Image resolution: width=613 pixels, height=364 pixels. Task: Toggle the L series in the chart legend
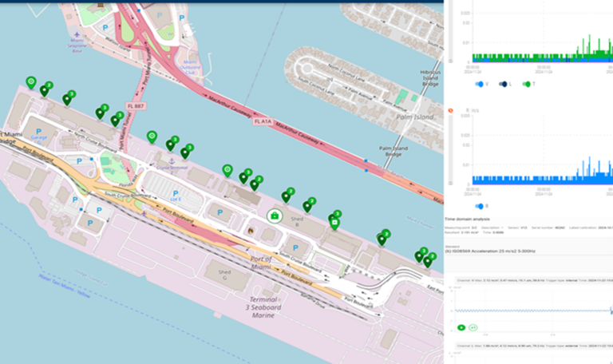(504, 83)
